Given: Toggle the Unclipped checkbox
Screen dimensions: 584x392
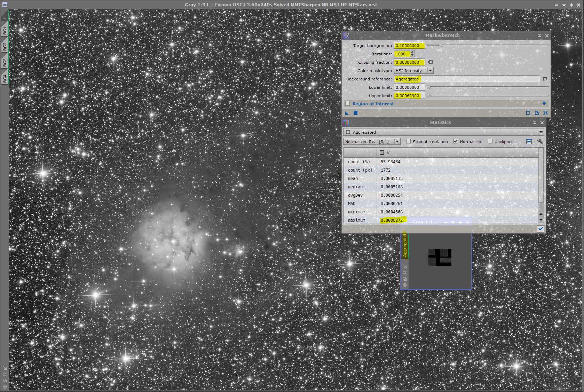Looking at the screenshot, I should point(490,141).
